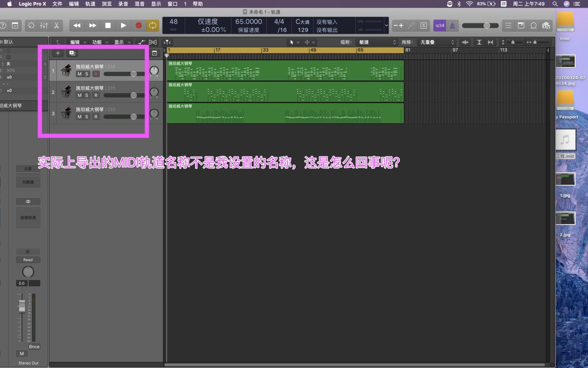The width and height of the screenshot is (588, 368).
Task: Solo track 1 with its S button
Action: point(87,74)
